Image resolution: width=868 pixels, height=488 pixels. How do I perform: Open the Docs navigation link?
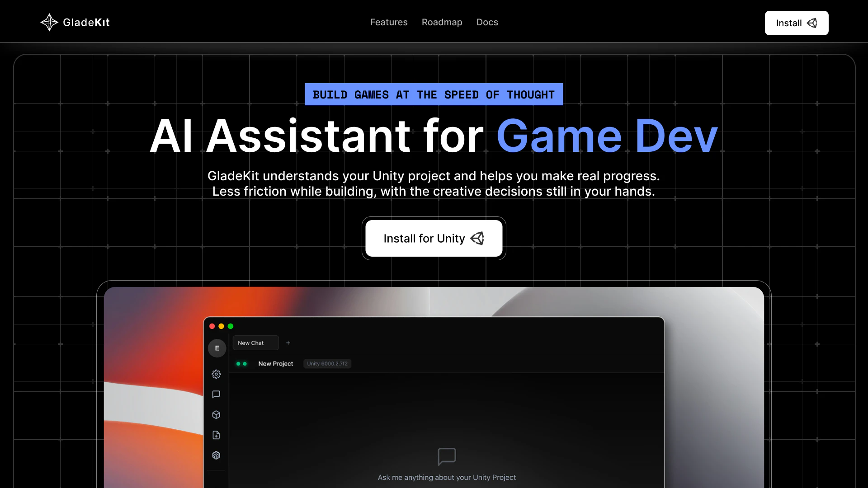[x=487, y=22]
